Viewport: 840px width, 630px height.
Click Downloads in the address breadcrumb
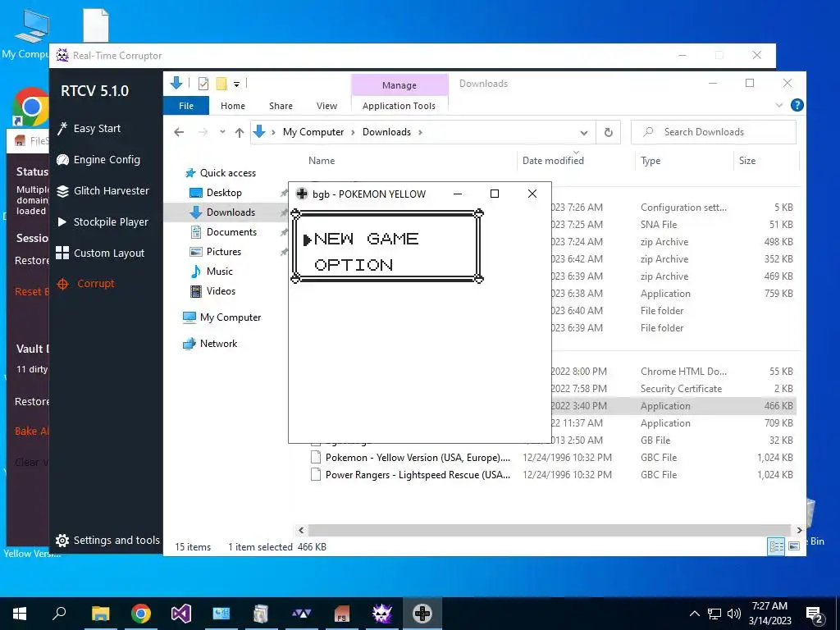click(x=386, y=132)
